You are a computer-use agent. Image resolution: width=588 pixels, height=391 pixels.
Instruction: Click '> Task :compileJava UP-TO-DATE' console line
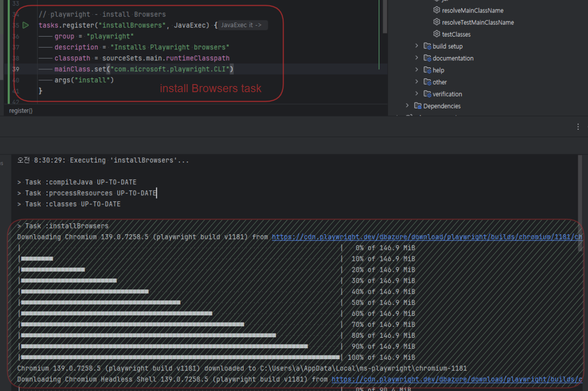[77, 182]
